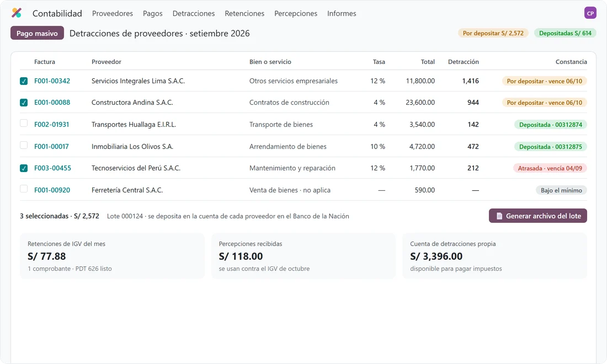Screen dimensions: 607x364
Task: Click the Depositadas S/ 614 badge
Action: tap(565, 33)
